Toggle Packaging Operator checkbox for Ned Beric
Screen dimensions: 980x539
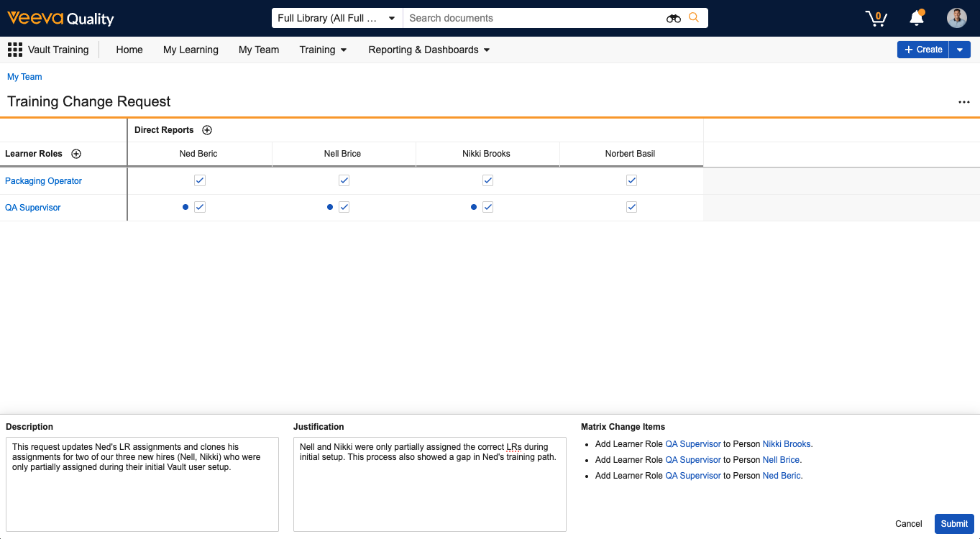pos(200,180)
